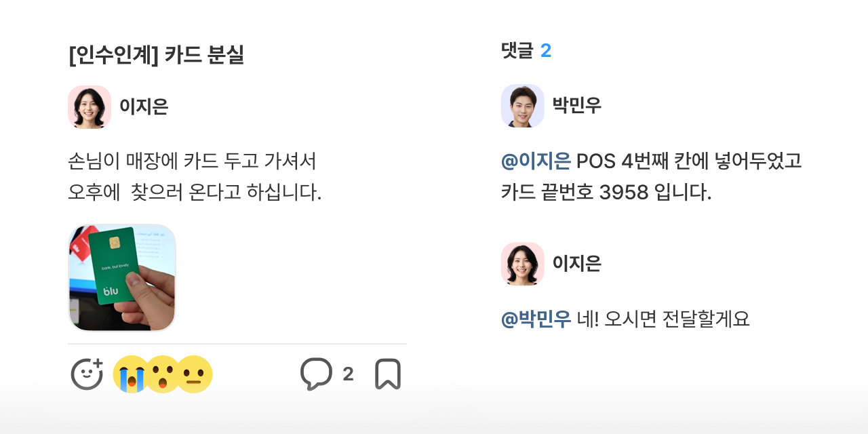The height and width of the screenshot is (434, 868).
Task: Click the post title [인수인계] 카드 분실
Action: point(157,55)
